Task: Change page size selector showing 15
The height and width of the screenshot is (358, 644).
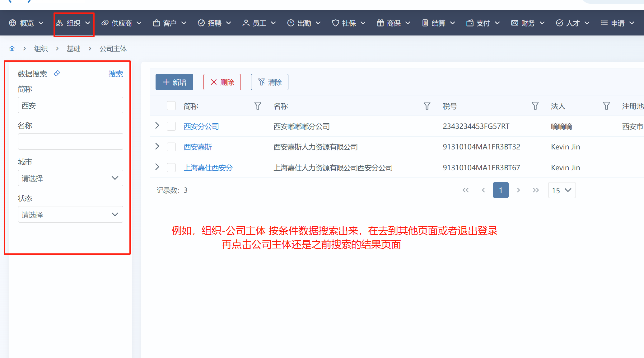Action: click(562, 190)
